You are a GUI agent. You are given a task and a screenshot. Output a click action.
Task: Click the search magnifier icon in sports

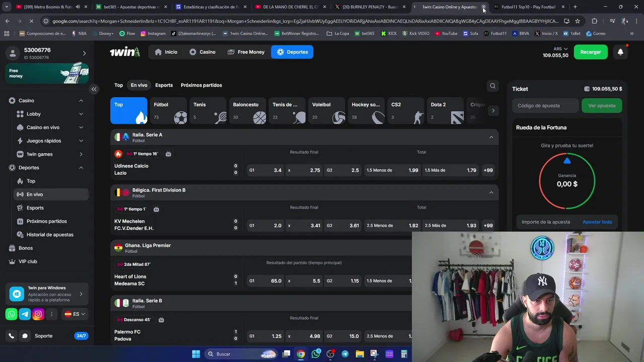point(493,85)
